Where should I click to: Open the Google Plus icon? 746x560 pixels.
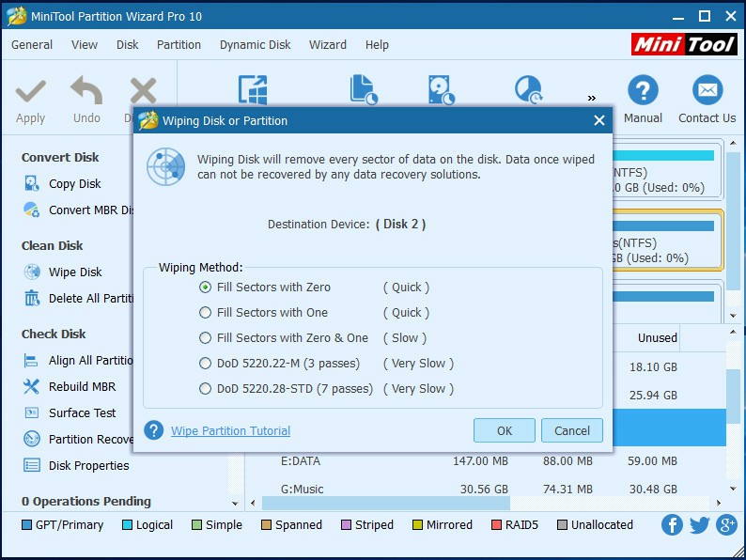(726, 525)
